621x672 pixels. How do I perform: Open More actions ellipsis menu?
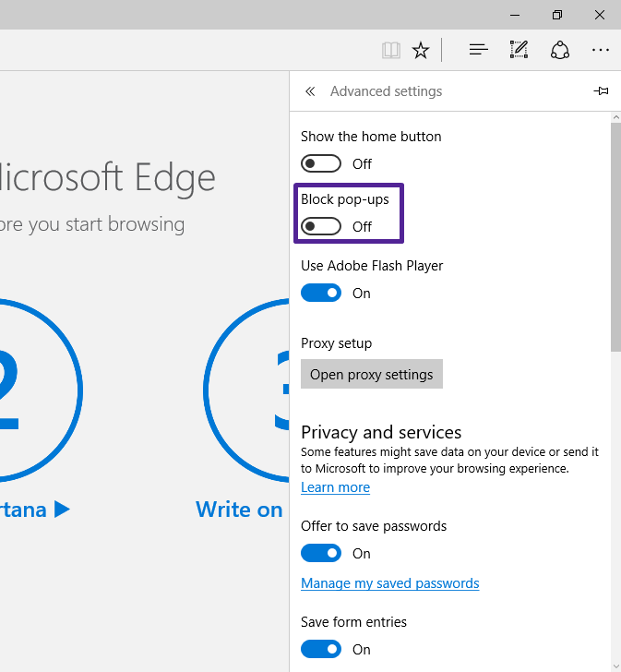click(601, 50)
